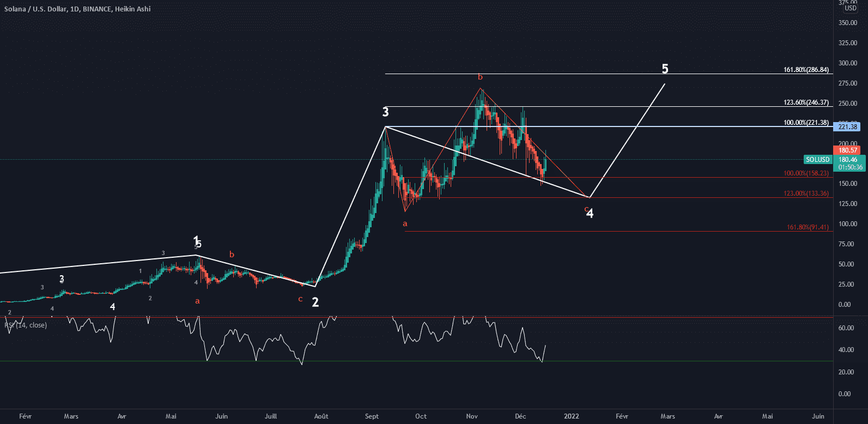Select the red 100.00%(158.23) Fibonacci label
This screenshot has height=424, width=868.
point(806,173)
